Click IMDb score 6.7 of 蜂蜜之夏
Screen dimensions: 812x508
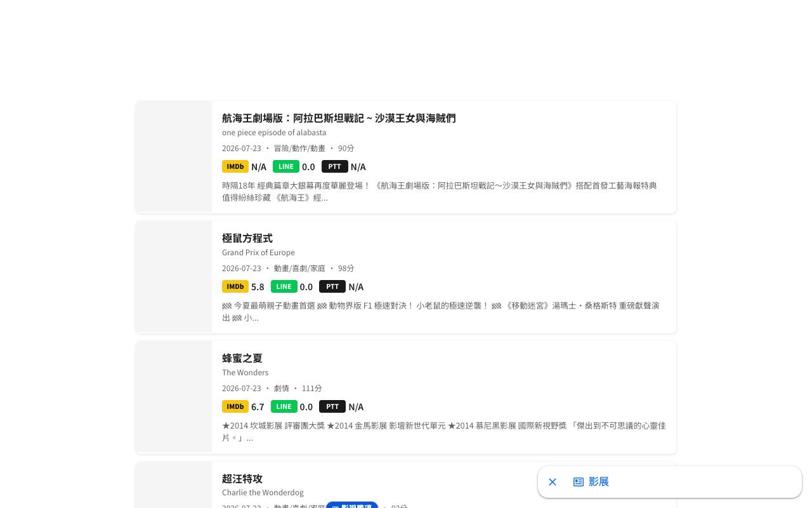tap(258, 407)
